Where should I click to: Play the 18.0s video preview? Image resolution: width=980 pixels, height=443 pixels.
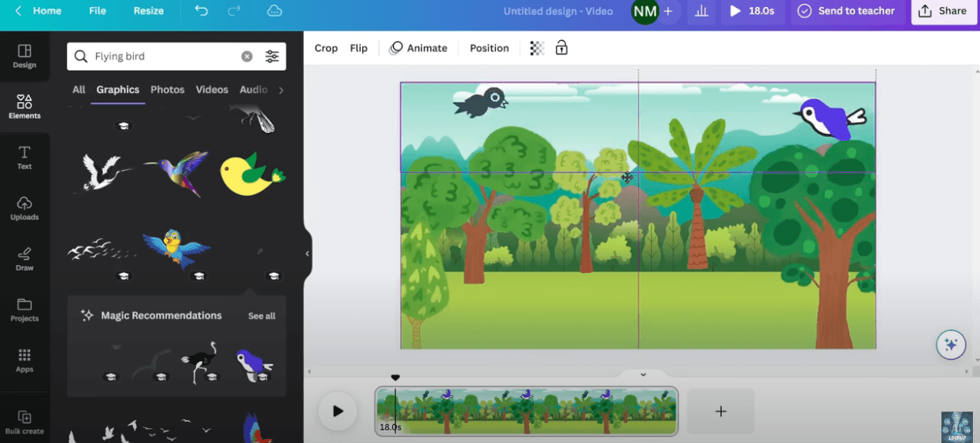point(752,11)
